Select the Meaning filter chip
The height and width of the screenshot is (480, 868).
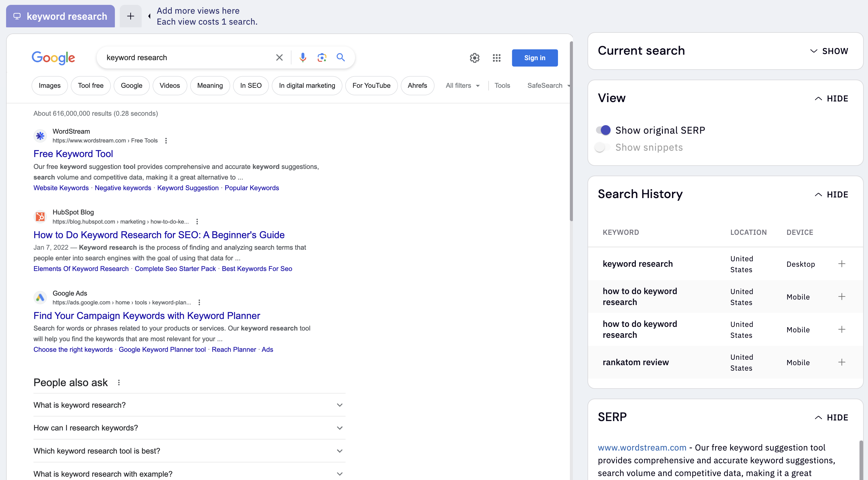(x=210, y=86)
